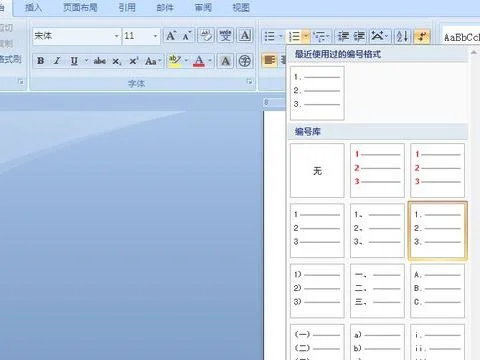The width and height of the screenshot is (480, 360).
Task: Apply superscript formatting
Action: point(134,61)
